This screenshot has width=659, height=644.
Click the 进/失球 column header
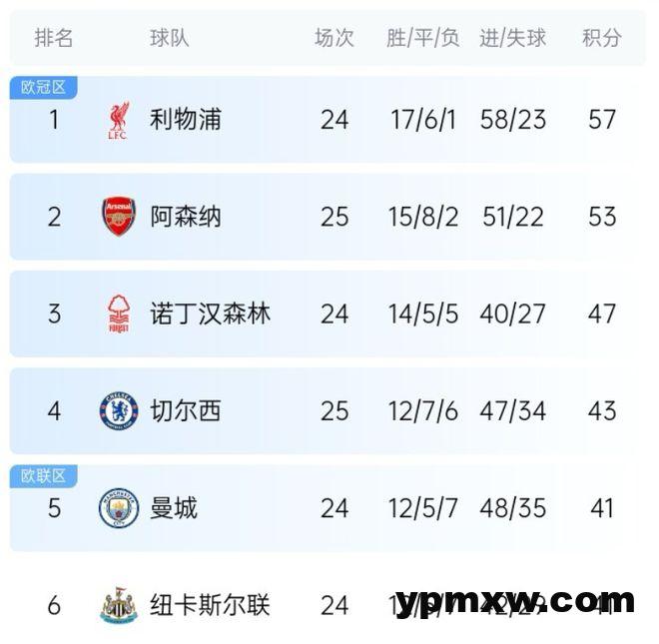(x=513, y=38)
